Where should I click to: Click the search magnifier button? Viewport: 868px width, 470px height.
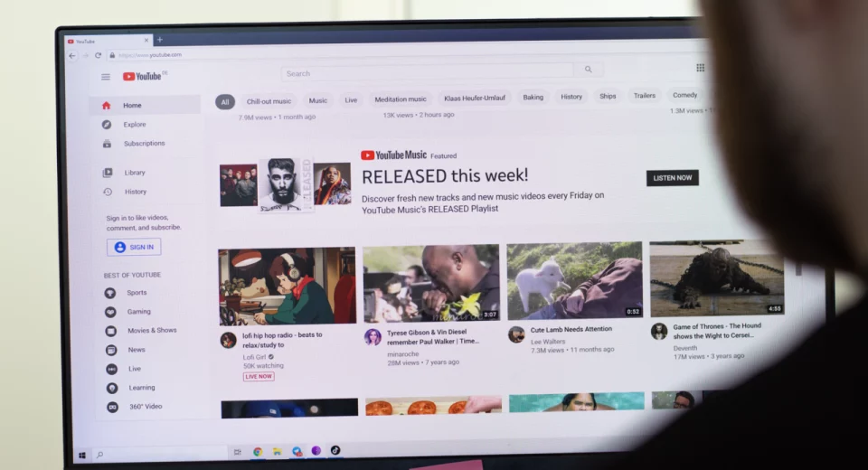pos(589,70)
